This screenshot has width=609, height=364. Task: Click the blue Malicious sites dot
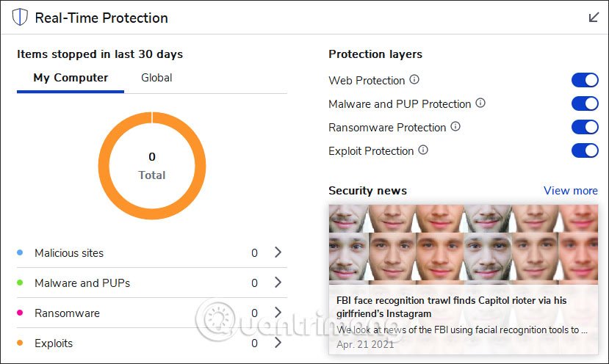[x=20, y=253]
